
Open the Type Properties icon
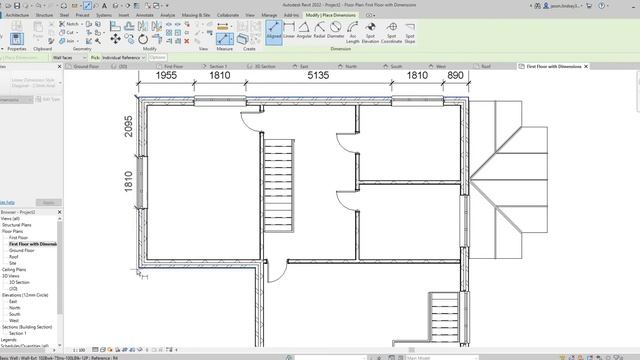[x=17, y=27]
